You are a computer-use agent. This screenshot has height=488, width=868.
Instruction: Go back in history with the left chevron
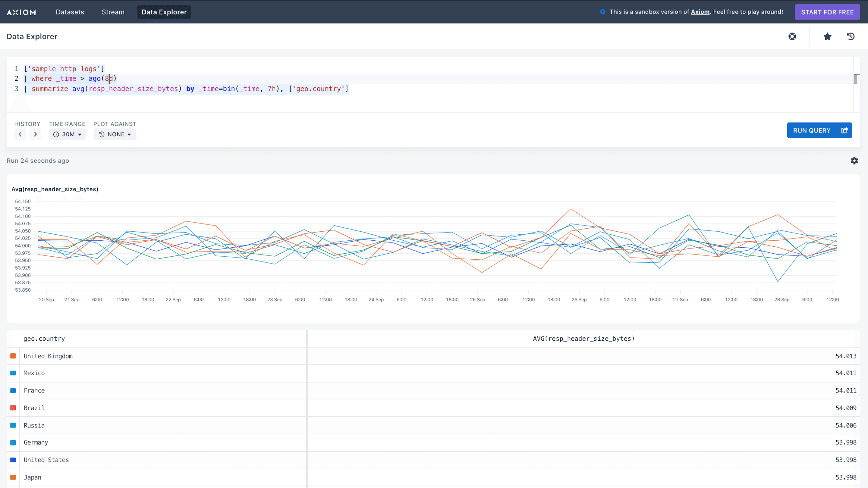click(20, 134)
